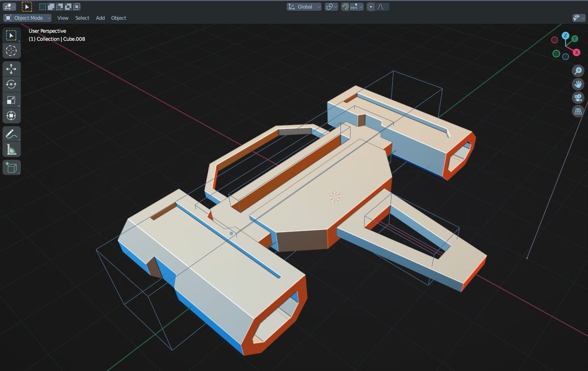The height and width of the screenshot is (371, 588).
Task: Open the Global transform orientation dropdown
Action: pyautogui.click(x=304, y=7)
